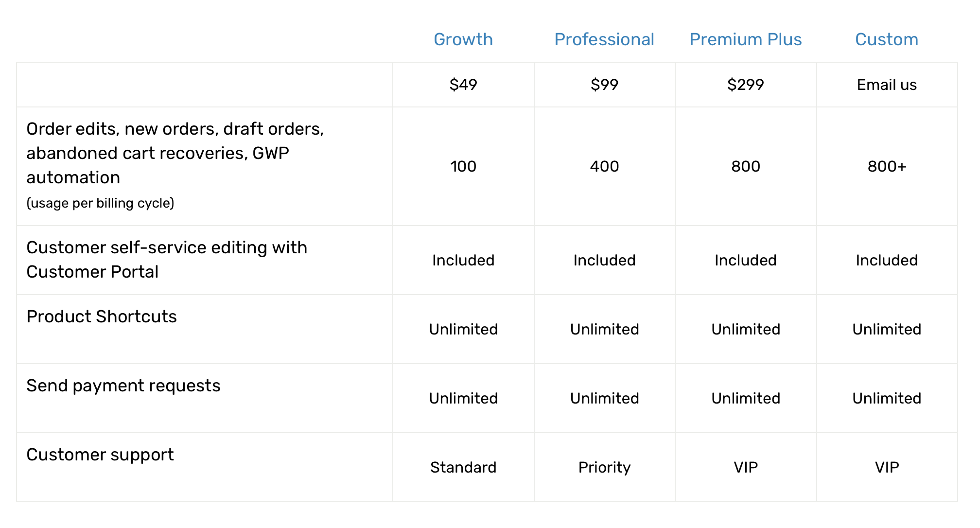The image size is (980, 528).
Task: Click the Email us cell
Action: 886,85
